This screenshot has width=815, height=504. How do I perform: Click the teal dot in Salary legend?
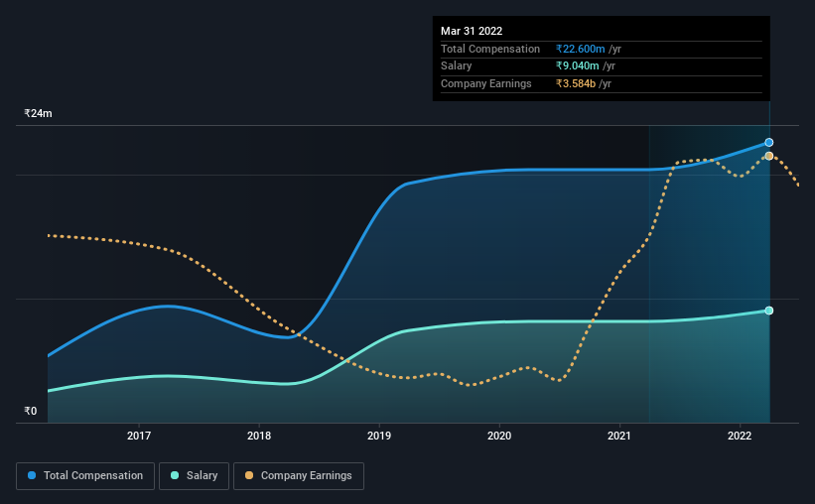175,475
